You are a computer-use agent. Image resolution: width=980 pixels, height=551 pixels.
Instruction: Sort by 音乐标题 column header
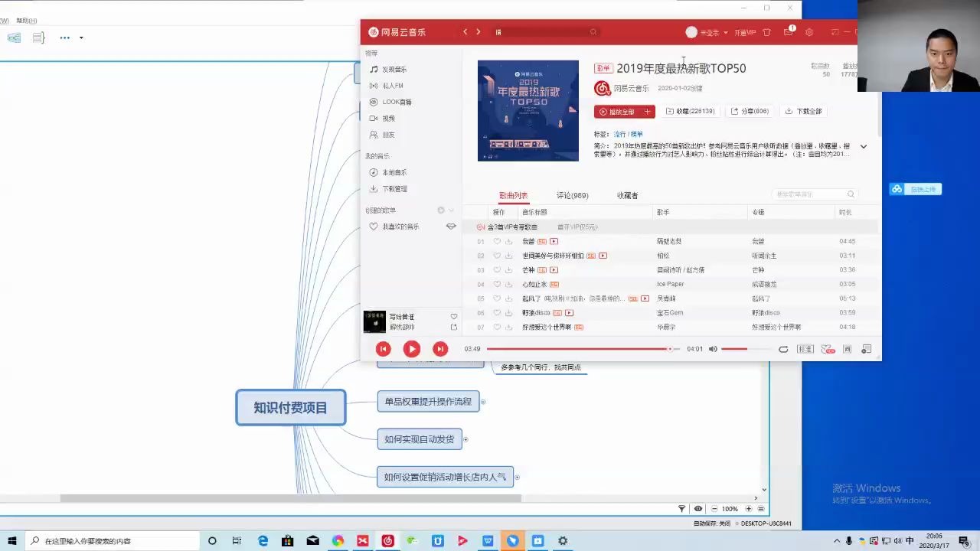pyautogui.click(x=534, y=212)
